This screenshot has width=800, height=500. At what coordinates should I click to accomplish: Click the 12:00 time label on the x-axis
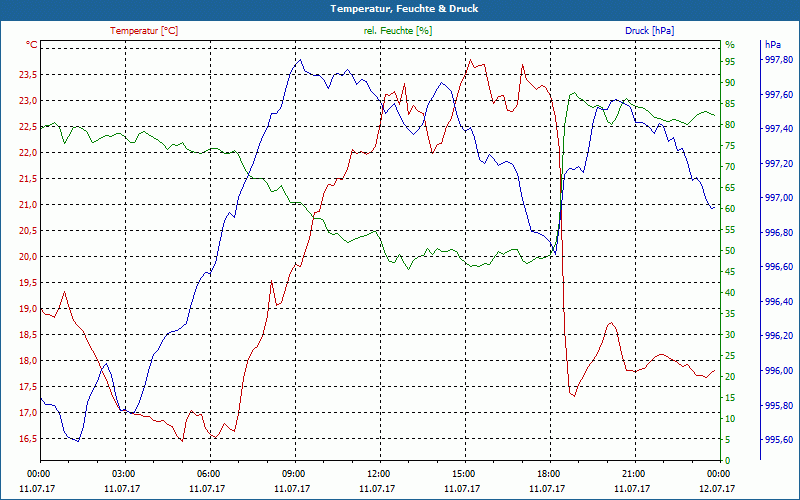(378, 473)
